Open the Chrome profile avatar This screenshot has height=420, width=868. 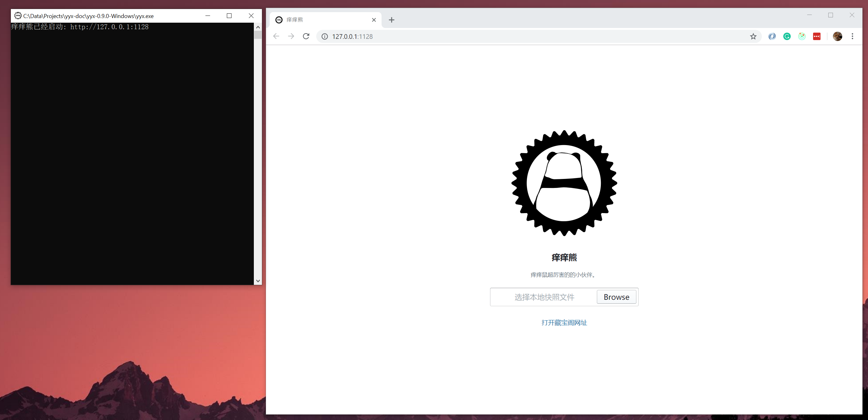(x=837, y=36)
